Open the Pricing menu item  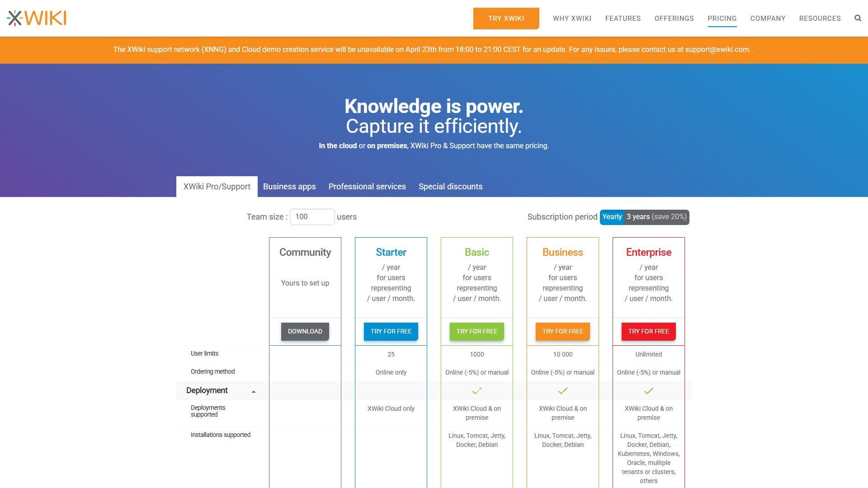click(722, 19)
